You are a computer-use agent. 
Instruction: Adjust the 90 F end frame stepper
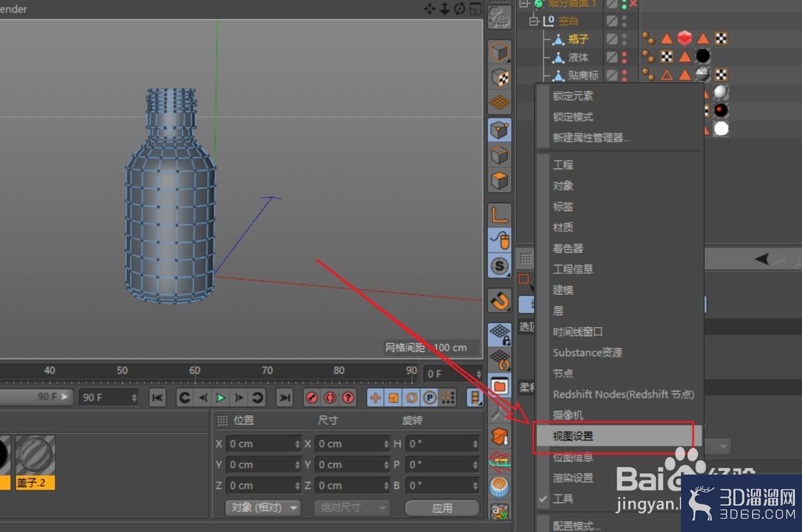coord(134,397)
